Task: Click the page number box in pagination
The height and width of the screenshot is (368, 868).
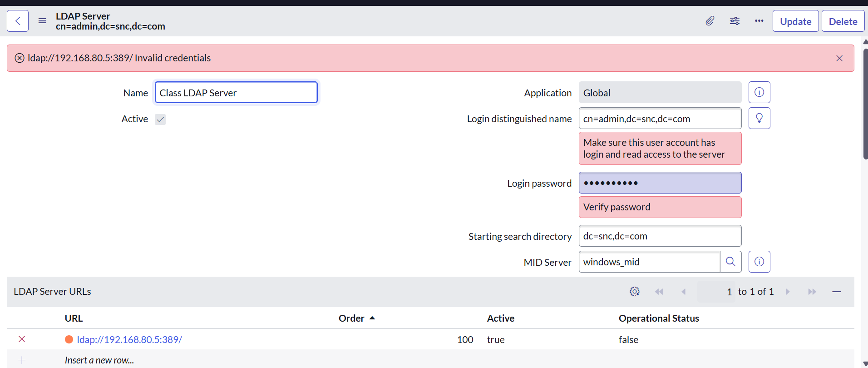Action: tap(716, 292)
